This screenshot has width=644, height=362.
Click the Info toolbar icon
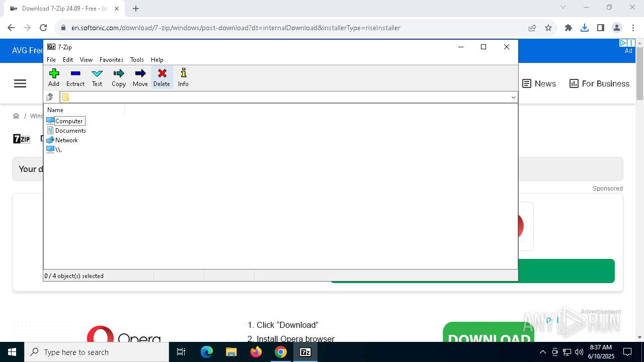[183, 77]
